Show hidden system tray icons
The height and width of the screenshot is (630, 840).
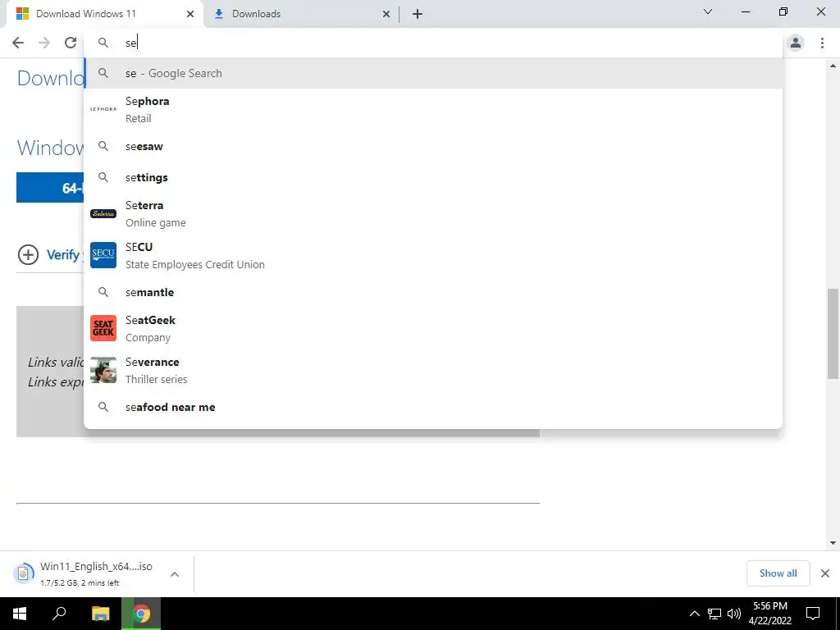click(694, 614)
